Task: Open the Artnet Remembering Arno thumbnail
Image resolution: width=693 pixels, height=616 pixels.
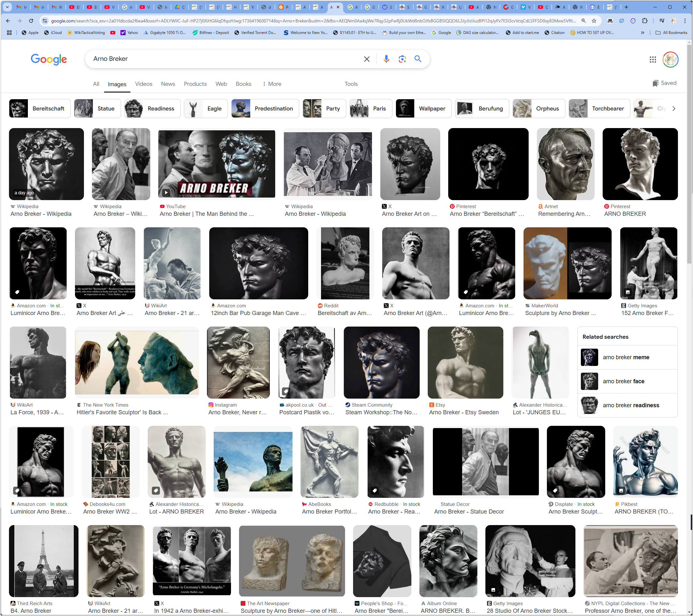Action: 565,164
